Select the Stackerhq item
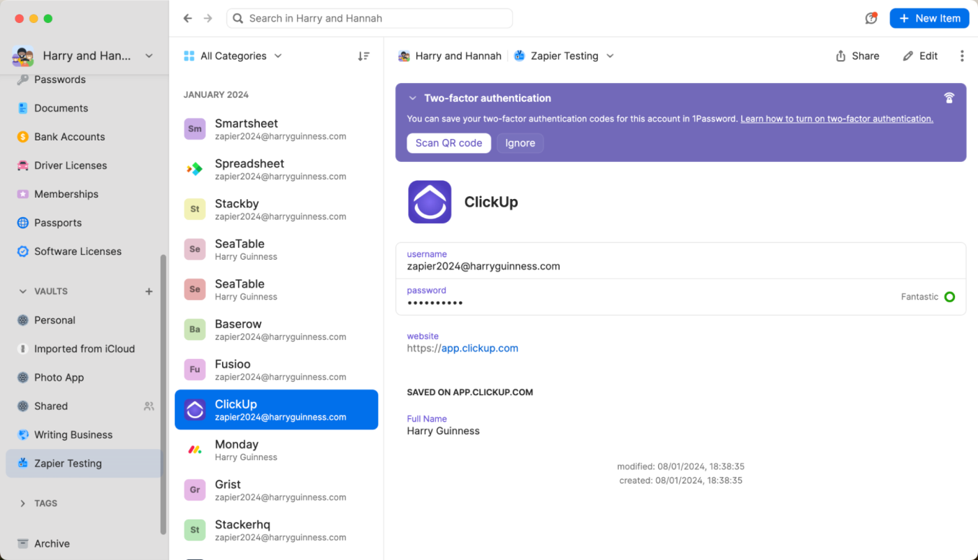 [277, 530]
